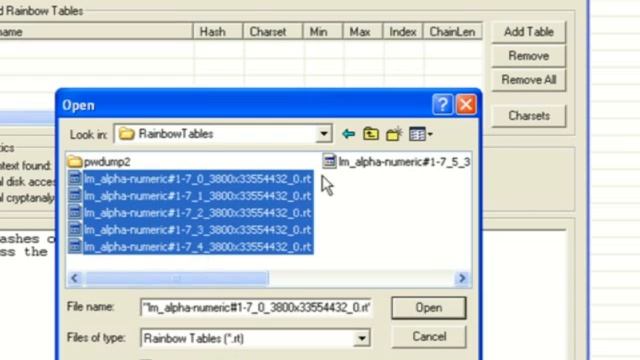This screenshot has height=360, width=640.
Task: Click the left arrow of the file list scrollbar
Action: pyautogui.click(x=74, y=278)
